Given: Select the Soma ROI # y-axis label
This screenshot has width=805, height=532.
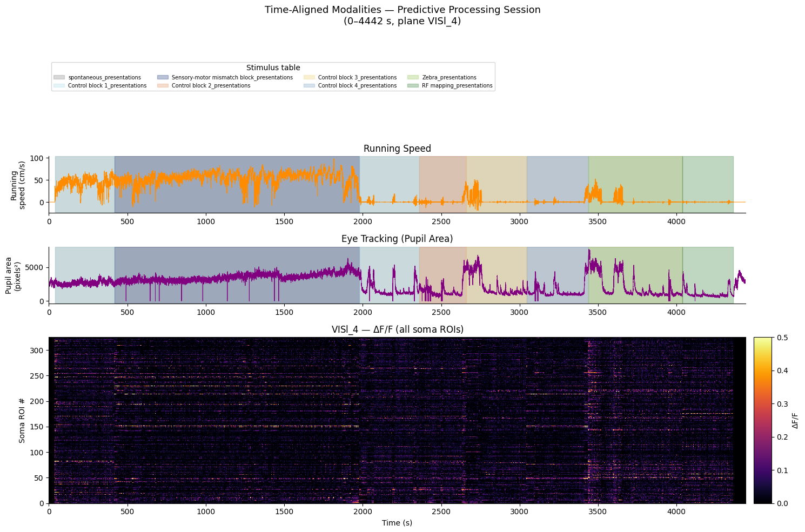Looking at the screenshot, I should coord(22,420).
